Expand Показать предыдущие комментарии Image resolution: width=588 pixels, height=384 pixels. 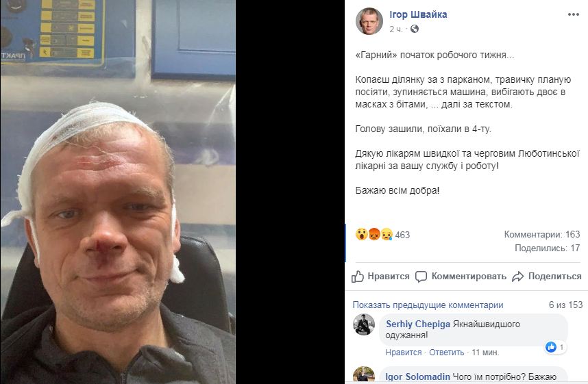(428, 305)
